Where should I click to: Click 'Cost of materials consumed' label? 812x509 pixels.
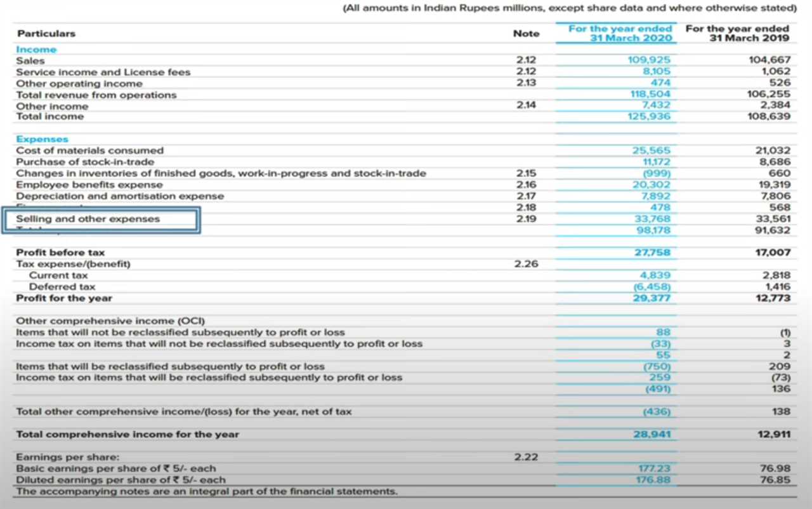[89, 150]
